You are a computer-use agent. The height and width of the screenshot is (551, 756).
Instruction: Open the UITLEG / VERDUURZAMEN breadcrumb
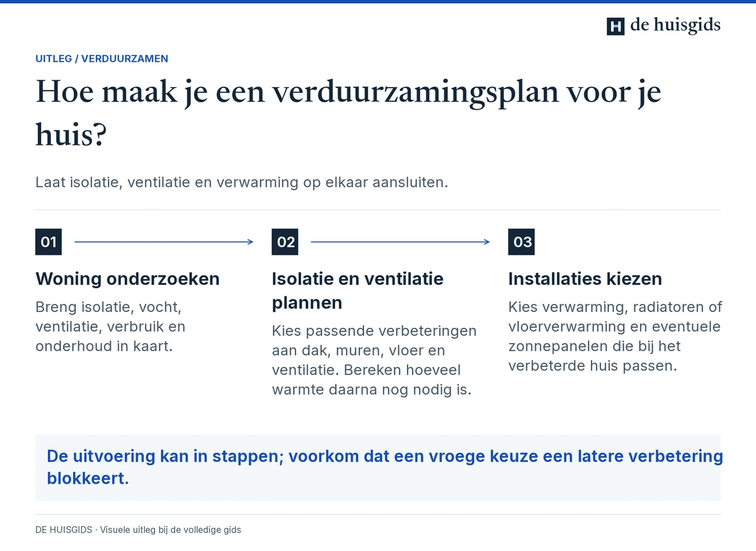coord(101,59)
